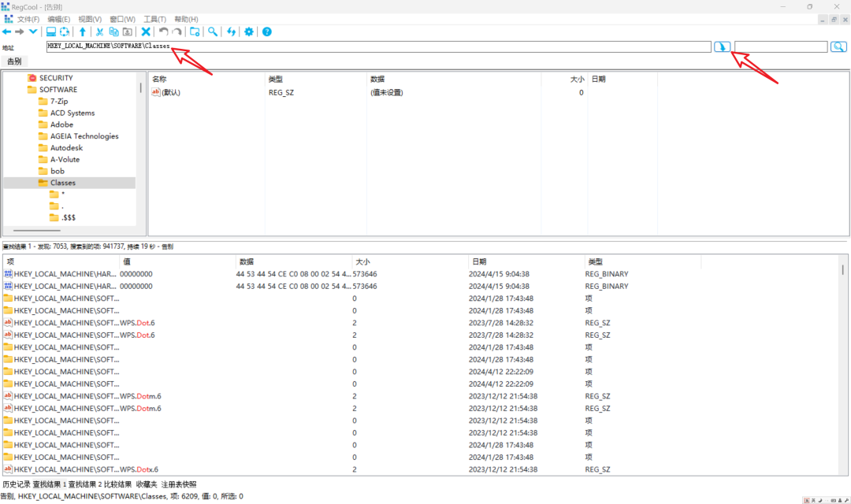Select SECURITY key in the tree
The image size is (851, 504).
[x=56, y=78]
